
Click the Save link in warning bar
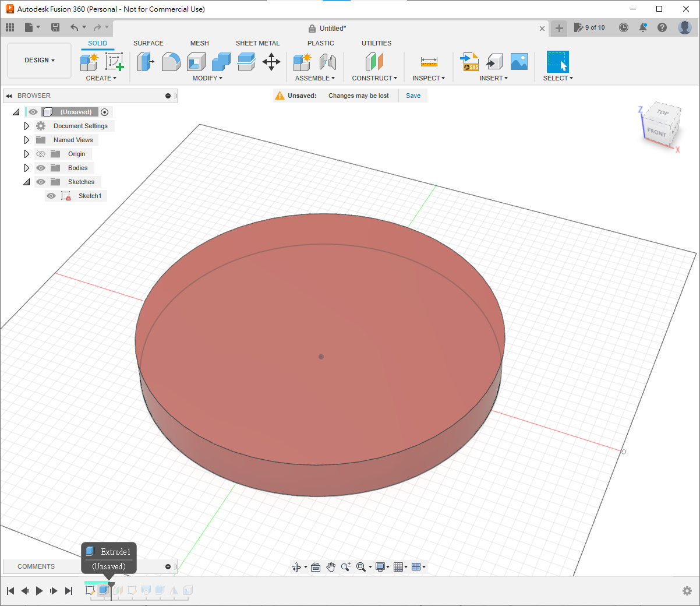click(413, 96)
